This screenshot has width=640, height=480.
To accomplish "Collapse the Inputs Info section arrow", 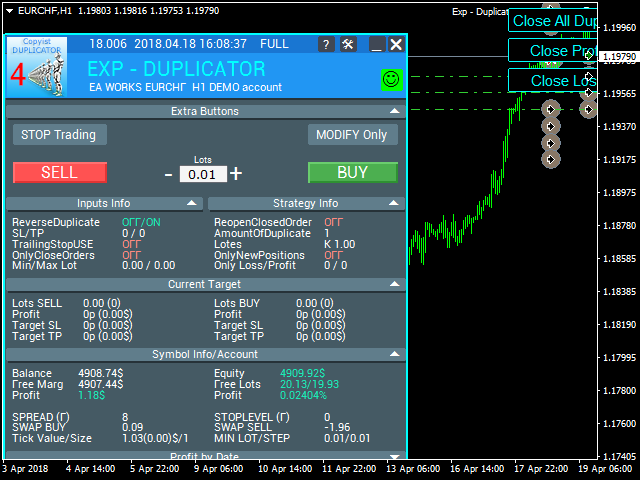I will point(191,203).
